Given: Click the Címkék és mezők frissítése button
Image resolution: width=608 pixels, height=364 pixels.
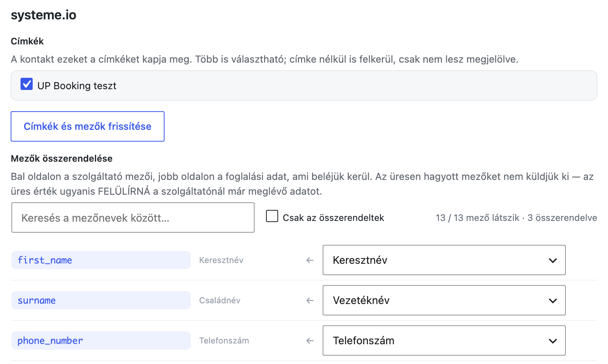Looking at the screenshot, I should 87,126.
